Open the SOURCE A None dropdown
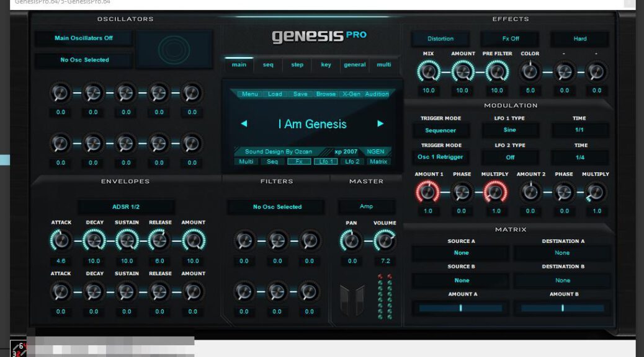 (x=461, y=253)
